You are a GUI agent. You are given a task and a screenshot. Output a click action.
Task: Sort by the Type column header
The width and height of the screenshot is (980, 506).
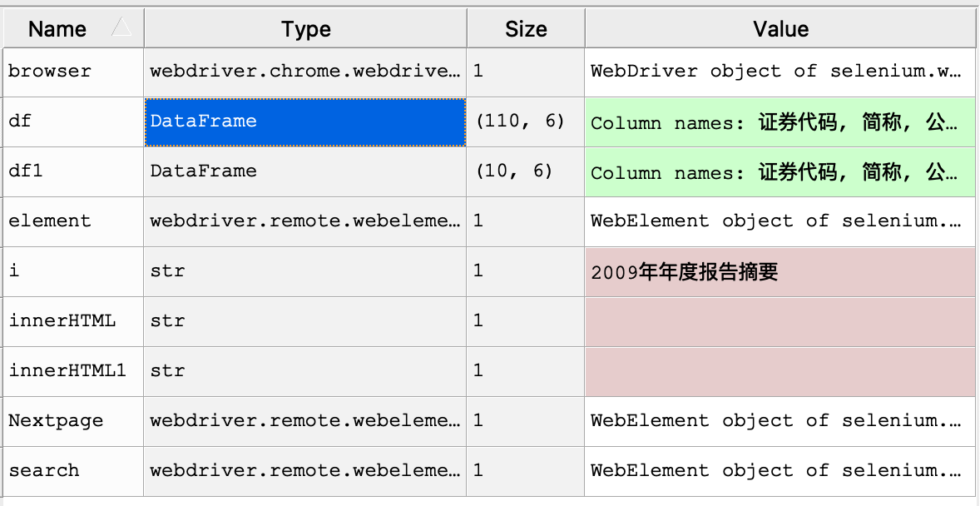pos(305,29)
